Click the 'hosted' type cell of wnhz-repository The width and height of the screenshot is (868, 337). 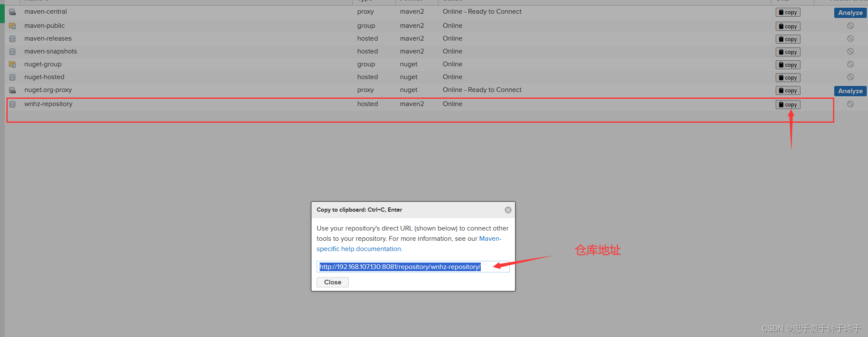pos(368,104)
